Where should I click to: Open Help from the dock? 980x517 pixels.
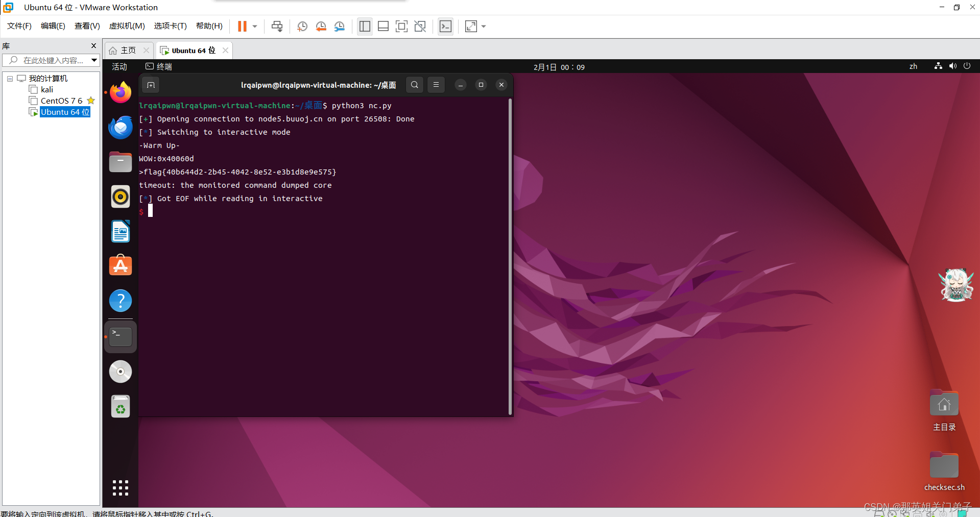tap(121, 301)
